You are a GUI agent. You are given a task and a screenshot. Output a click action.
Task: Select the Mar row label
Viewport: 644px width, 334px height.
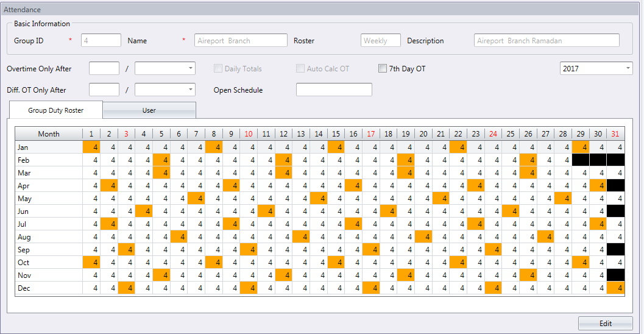49,172
